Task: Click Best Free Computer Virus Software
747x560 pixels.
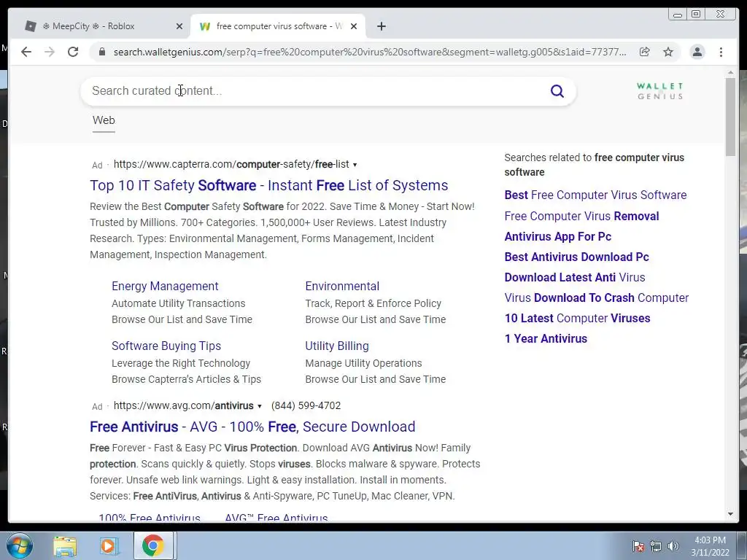Action: pyautogui.click(x=595, y=195)
